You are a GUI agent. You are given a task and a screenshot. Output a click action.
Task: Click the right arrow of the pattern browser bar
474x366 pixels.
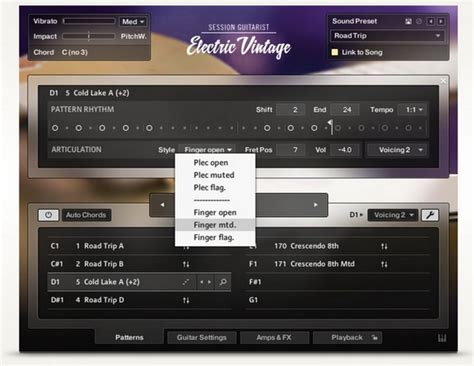tap(315, 205)
